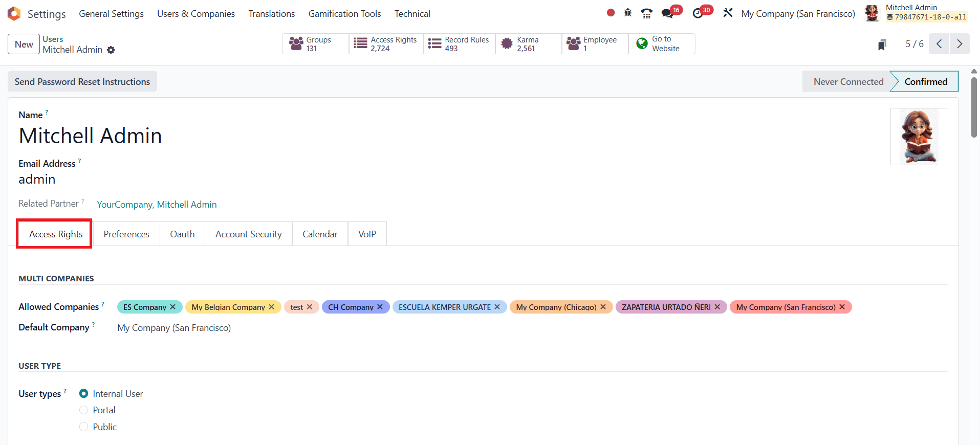Screen dimensions: 980x445
Task: Open Technical menu
Action: 412,14
